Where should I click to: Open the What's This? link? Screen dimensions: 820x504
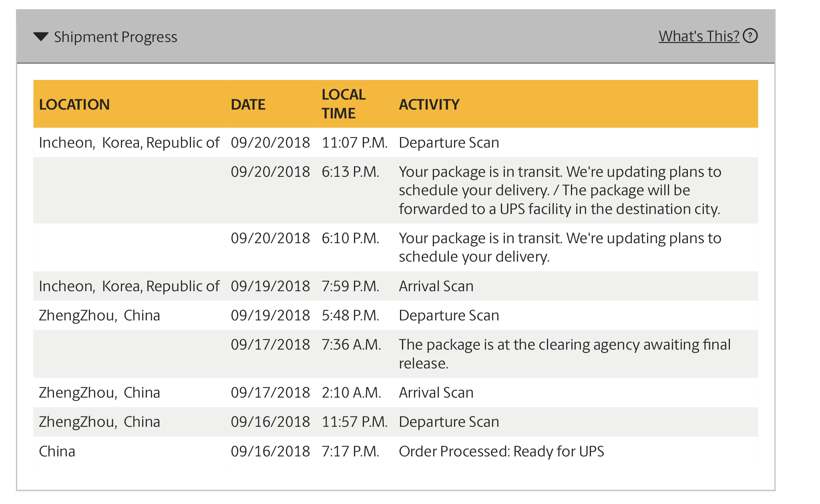[699, 36]
